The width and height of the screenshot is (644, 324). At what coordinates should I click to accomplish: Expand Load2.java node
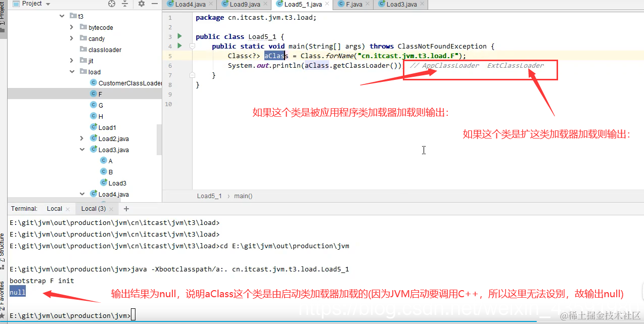tap(82, 138)
